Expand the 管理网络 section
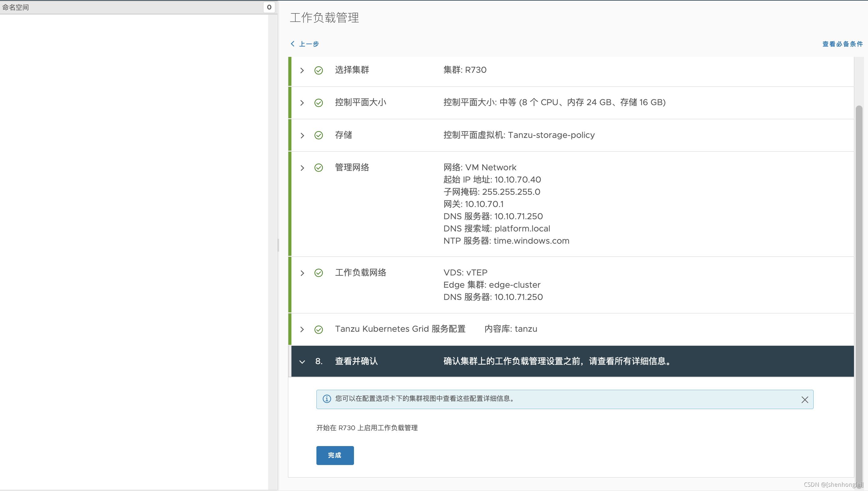The height and width of the screenshot is (491, 868). click(x=302, y=168)
